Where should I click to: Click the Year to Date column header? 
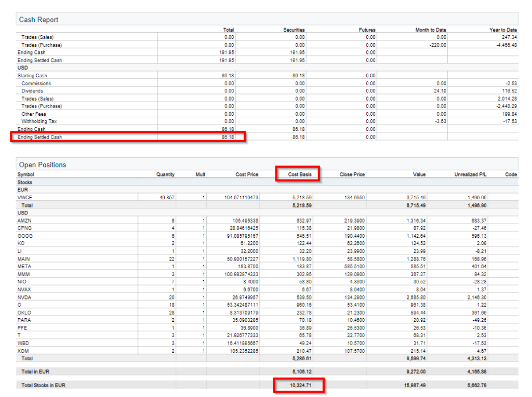pyautogui.click(x=503, y=30)
